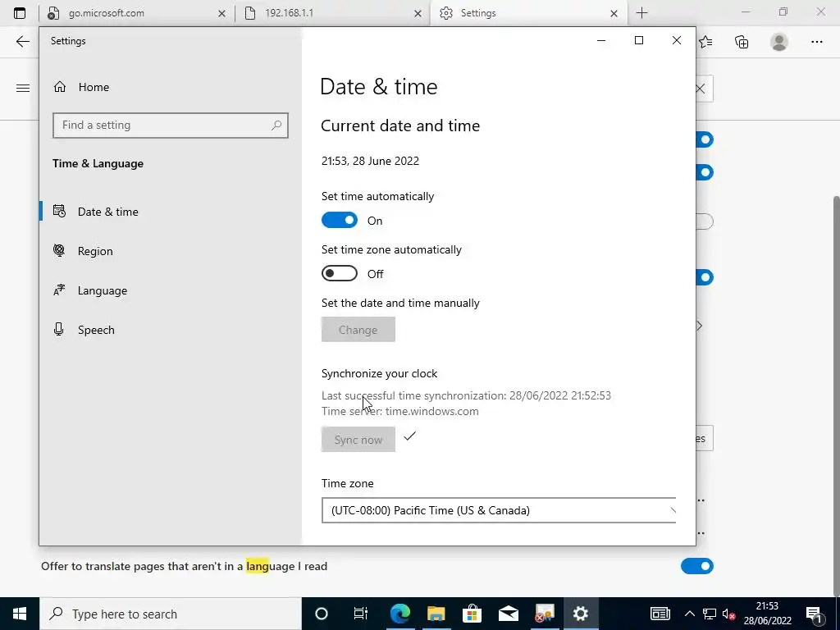Close the Date & time Settings window
This screenshot has height=630, width=840.
(x=677, y=41)
